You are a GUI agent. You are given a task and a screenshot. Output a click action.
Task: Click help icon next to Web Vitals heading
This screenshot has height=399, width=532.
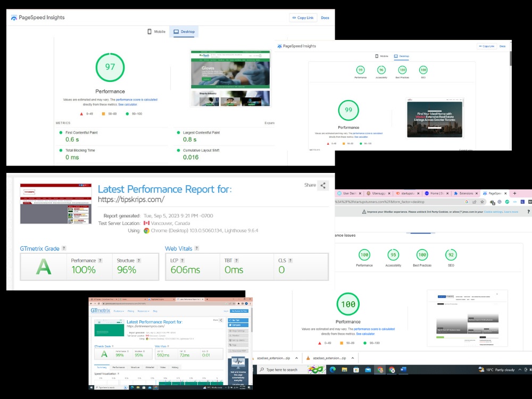197,248
